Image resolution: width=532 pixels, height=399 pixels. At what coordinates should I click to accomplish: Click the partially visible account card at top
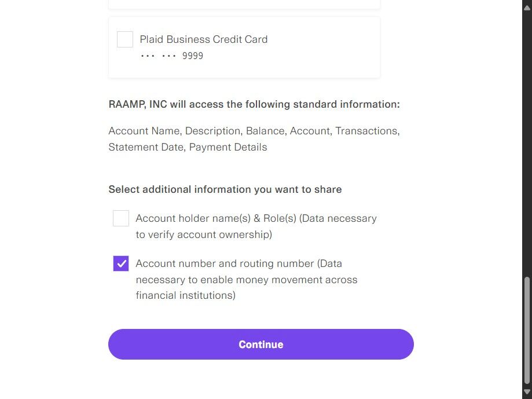point(244,4)
